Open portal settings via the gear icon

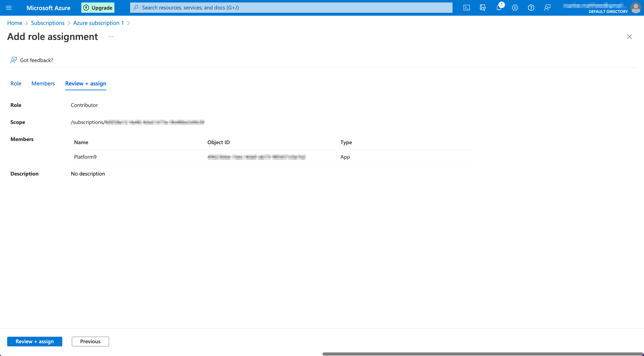pos(515,8)
